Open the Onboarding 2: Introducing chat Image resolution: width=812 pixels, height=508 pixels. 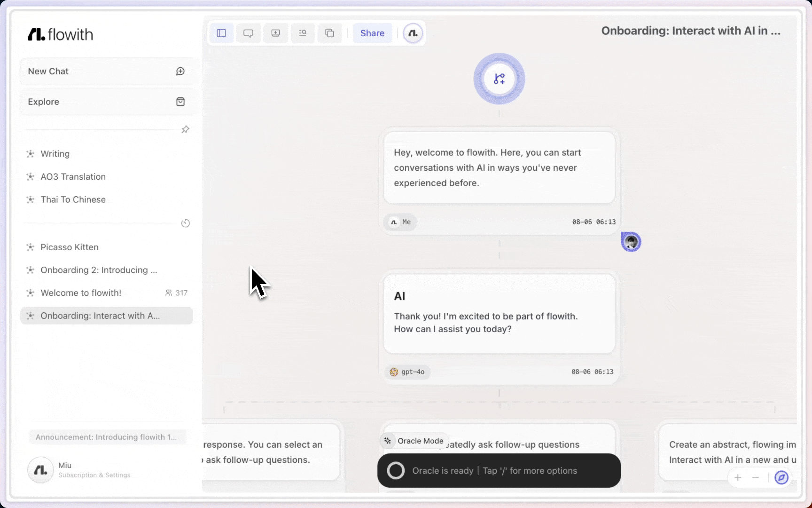point(107,270)
